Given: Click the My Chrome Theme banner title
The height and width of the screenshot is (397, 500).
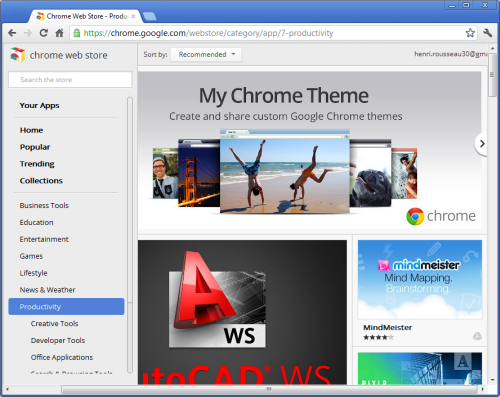Looking at the screenshot, I should 284,96.
